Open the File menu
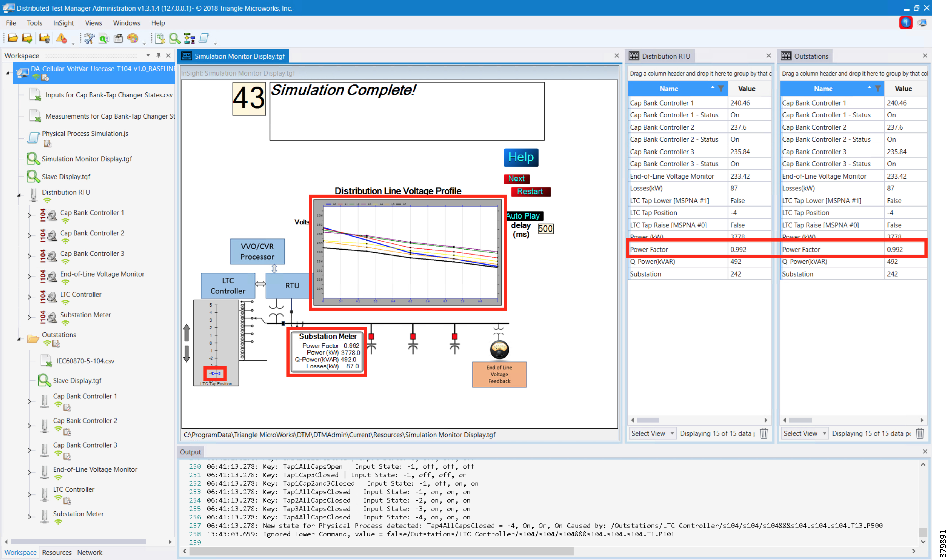The height and width of the screenshot is (560, 948). [11, 23]
